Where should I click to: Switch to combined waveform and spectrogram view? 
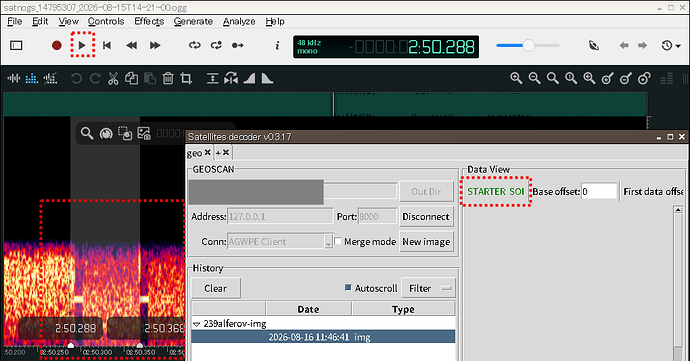click(x=50, y=79)
